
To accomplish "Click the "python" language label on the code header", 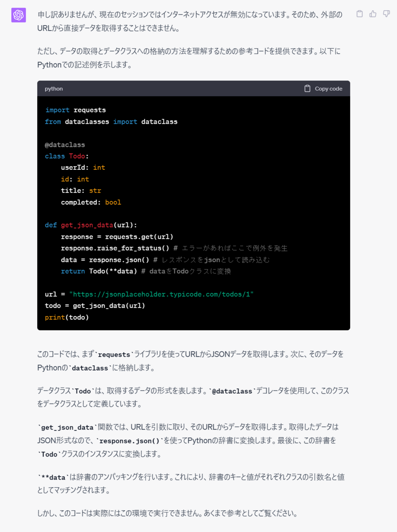I will (x=53, y=88).
